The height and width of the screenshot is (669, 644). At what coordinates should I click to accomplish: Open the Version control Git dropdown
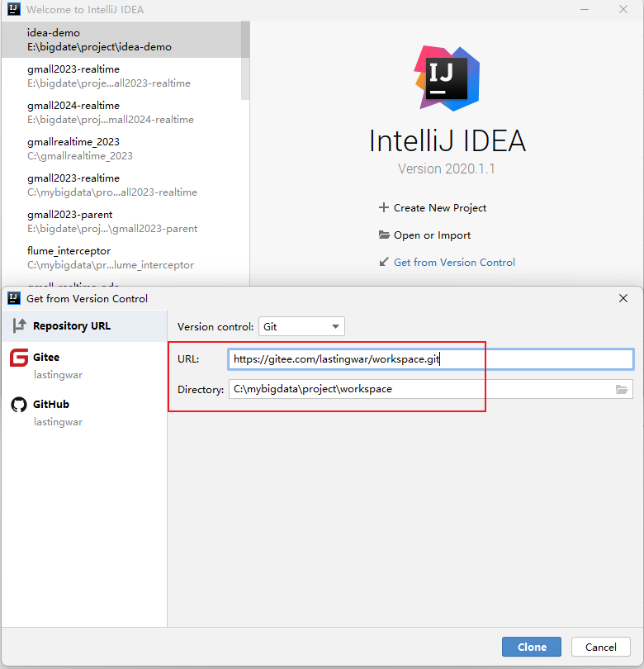coord(301,326)
